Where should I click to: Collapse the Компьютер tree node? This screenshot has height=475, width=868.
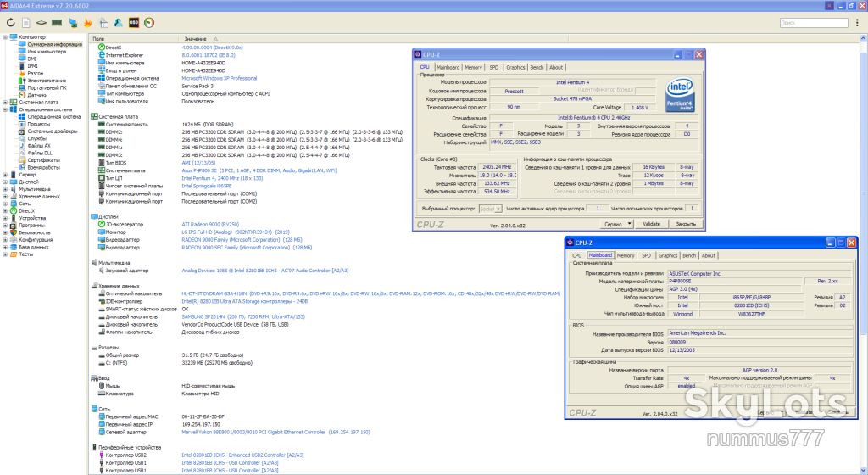5,37
